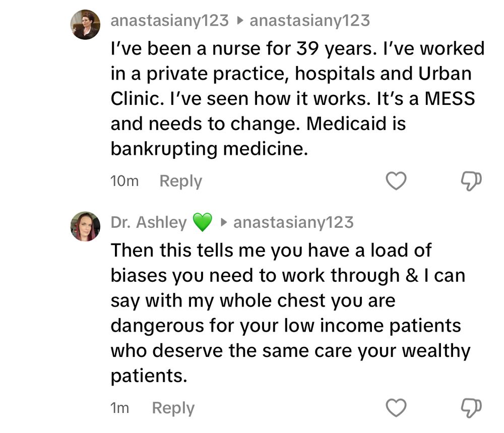This screenshot has width=504, height=433.
Task: Expand the mentioned anastasiany123 in Dr. Ashley's header
Action: (x=292, y=222)
